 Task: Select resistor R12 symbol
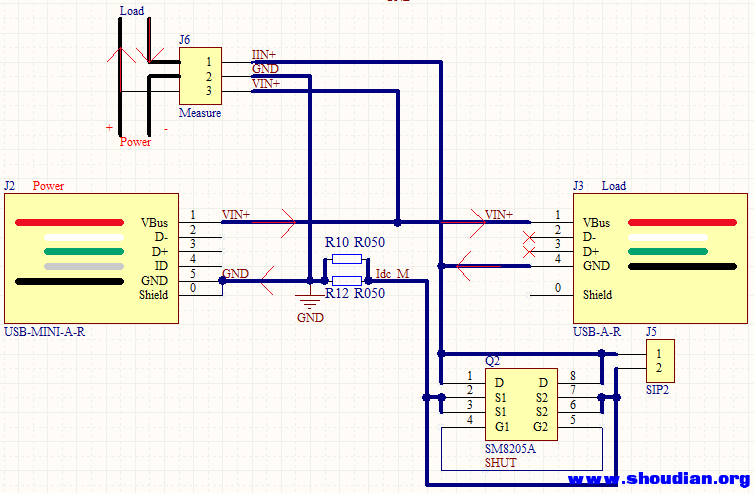point(347,281)
